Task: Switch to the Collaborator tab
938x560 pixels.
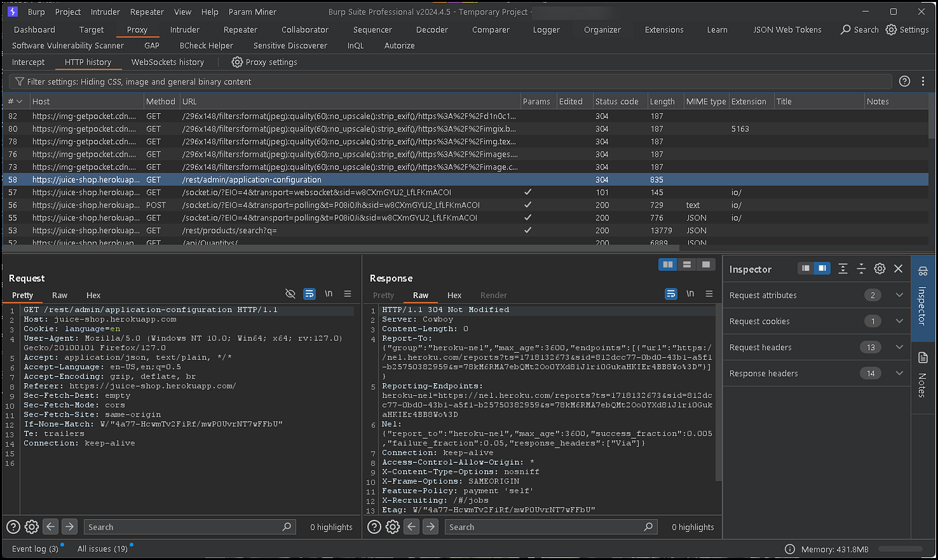Action: [x=305, y=29]
